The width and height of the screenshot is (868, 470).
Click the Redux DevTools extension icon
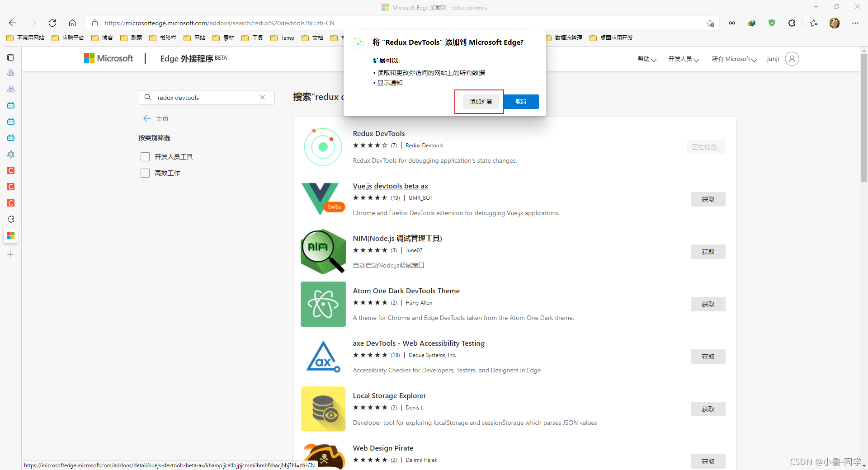pyautogui.click(x=323, y=147)
